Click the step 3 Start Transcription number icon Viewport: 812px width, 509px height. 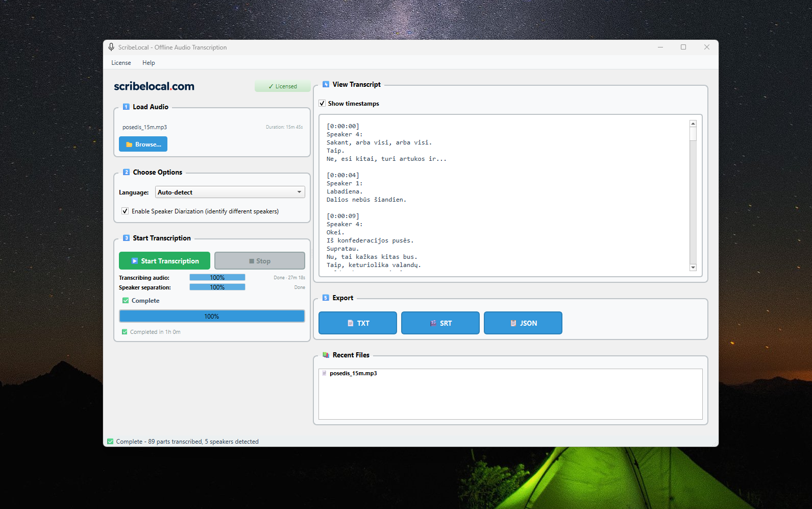pos(126,238)
